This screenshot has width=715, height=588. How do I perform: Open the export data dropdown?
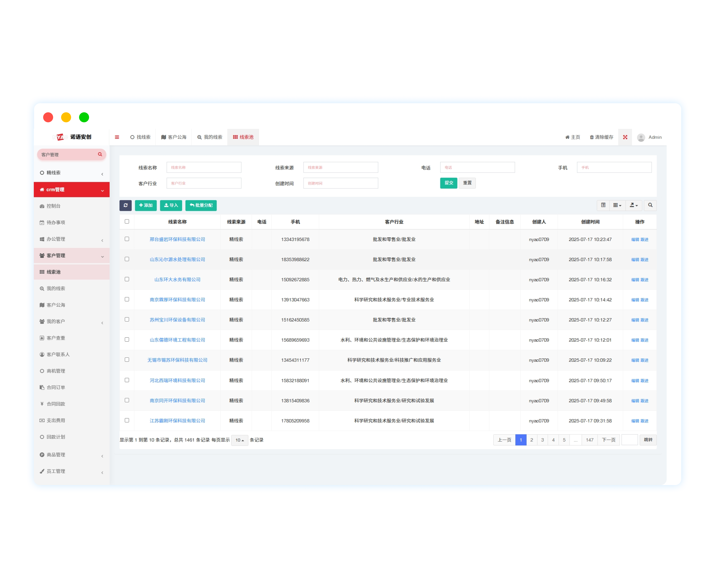pos(633,205)
